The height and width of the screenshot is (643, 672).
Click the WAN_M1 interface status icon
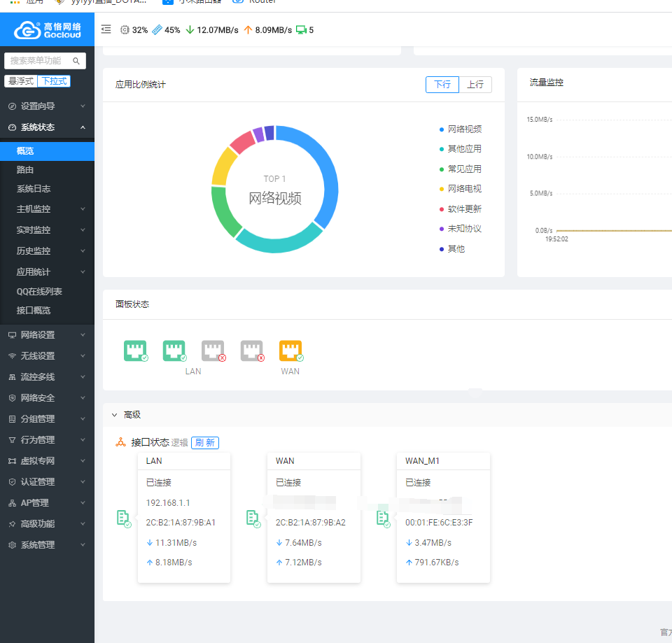click(x=382, y=518)
